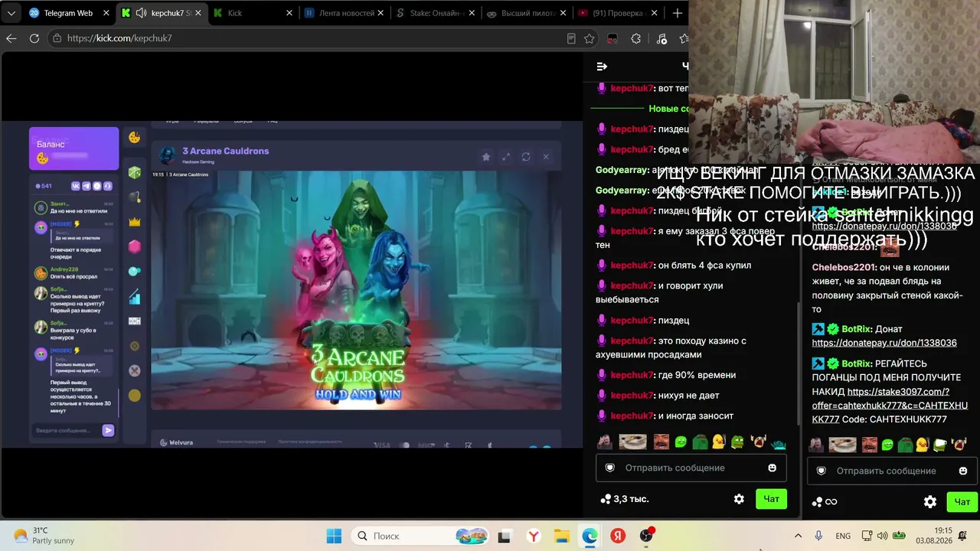Open the cookie icon in casino sidebar
This screenshot has height=551, width=980.
click(x=135, y=137)
